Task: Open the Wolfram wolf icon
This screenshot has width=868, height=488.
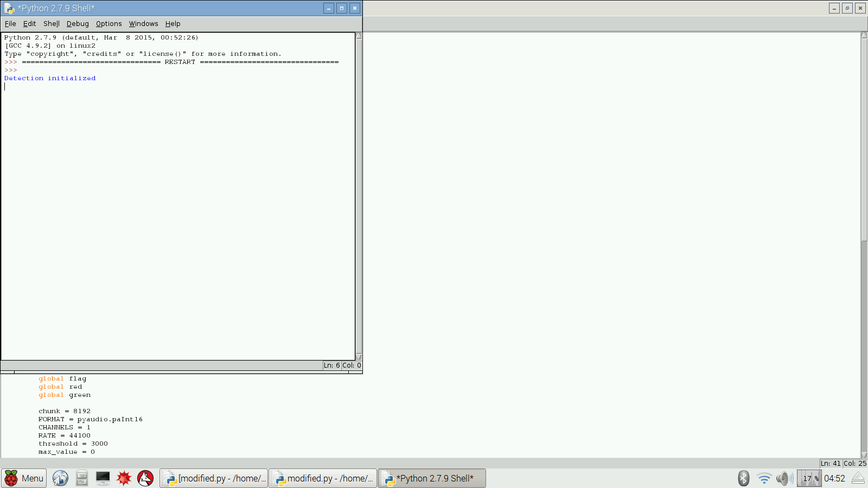Action: point(145,478)
